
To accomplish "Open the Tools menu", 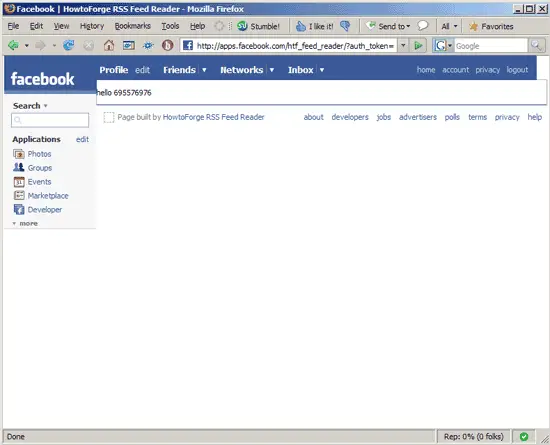I will point(170,26).
